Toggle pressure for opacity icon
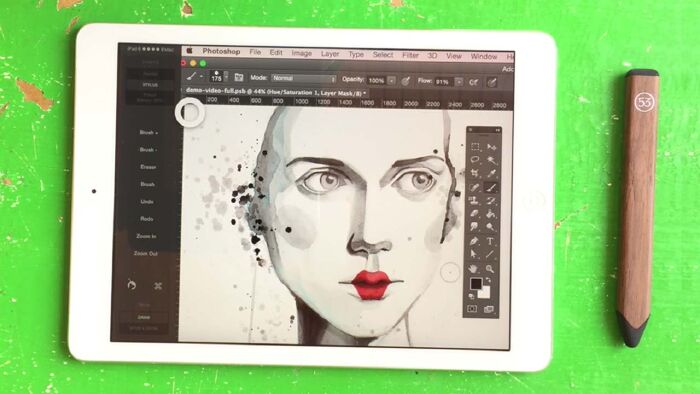 click(x=405, y=81)
